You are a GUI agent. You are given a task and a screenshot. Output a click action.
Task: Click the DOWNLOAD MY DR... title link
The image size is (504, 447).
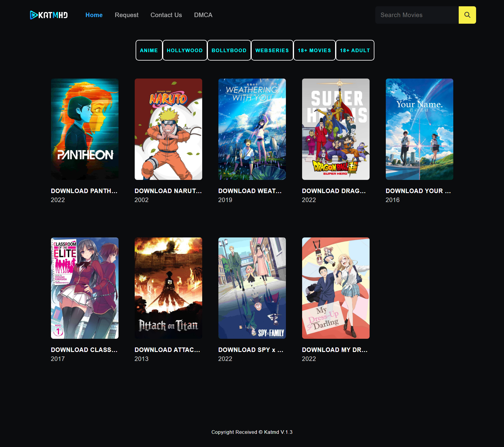(x=335, y=350)
